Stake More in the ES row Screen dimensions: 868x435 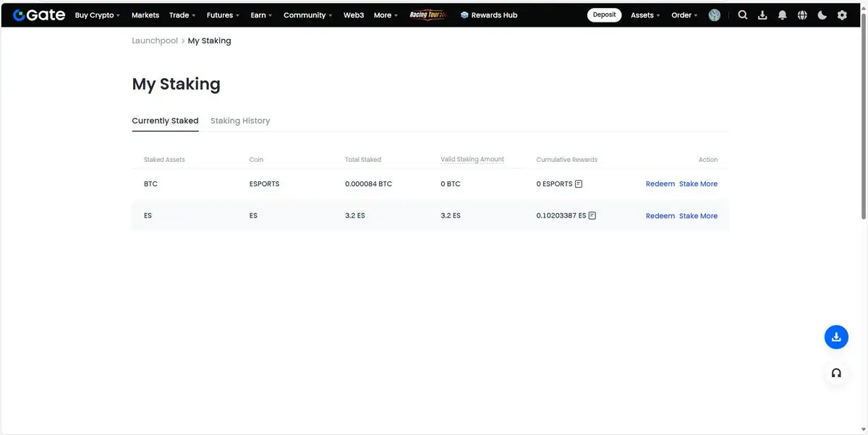pos(698,215)
